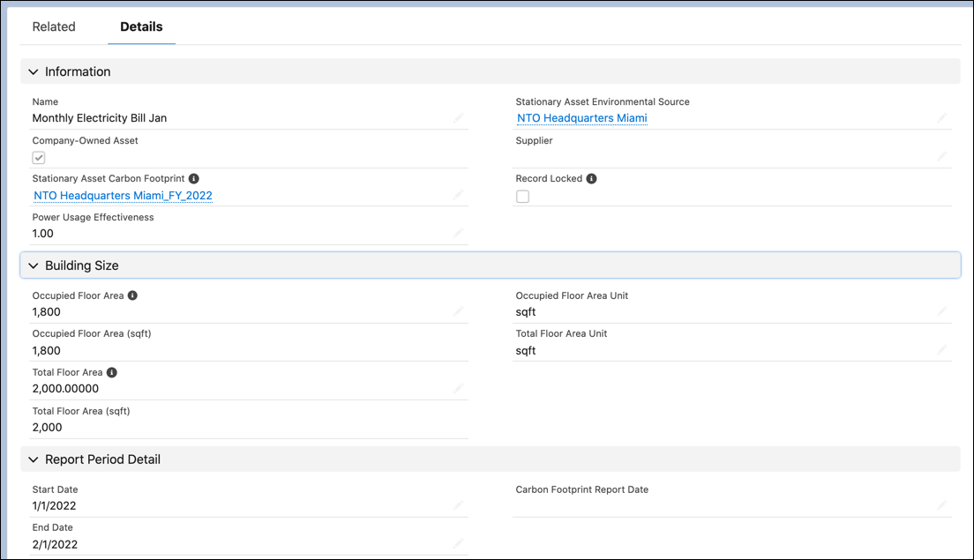
Task: Edit Carbon Footprint Report Date pencil icon
Action: tap(941, 505)
